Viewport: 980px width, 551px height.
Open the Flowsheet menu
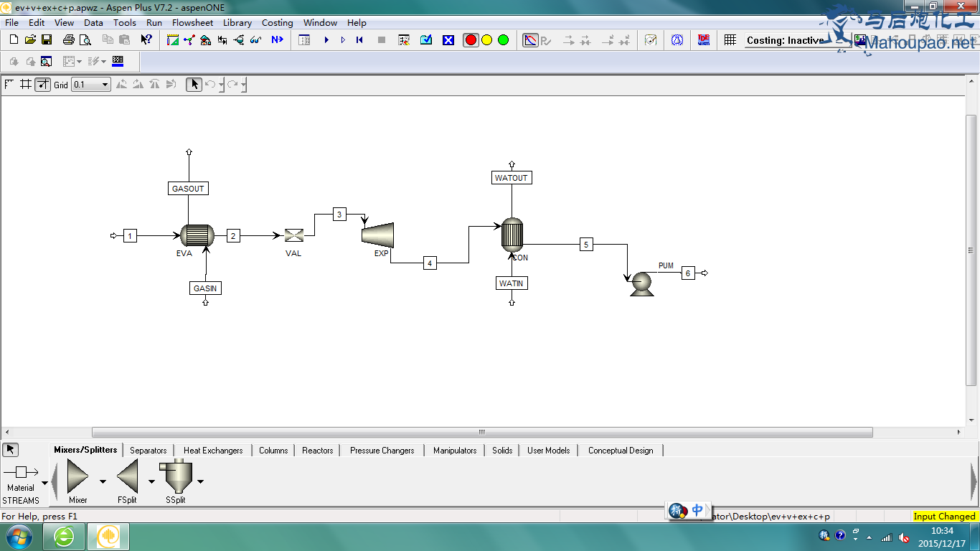point(192,22)
